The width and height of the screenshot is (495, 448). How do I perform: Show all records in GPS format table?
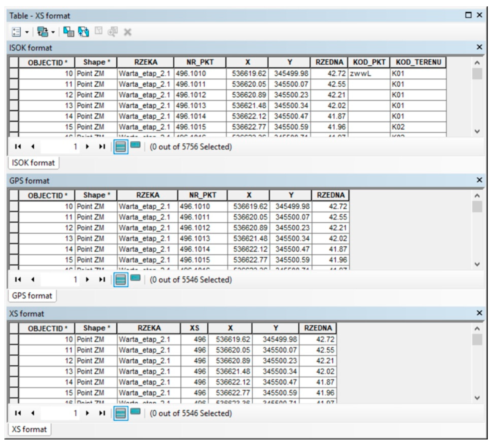pos(120,280)
